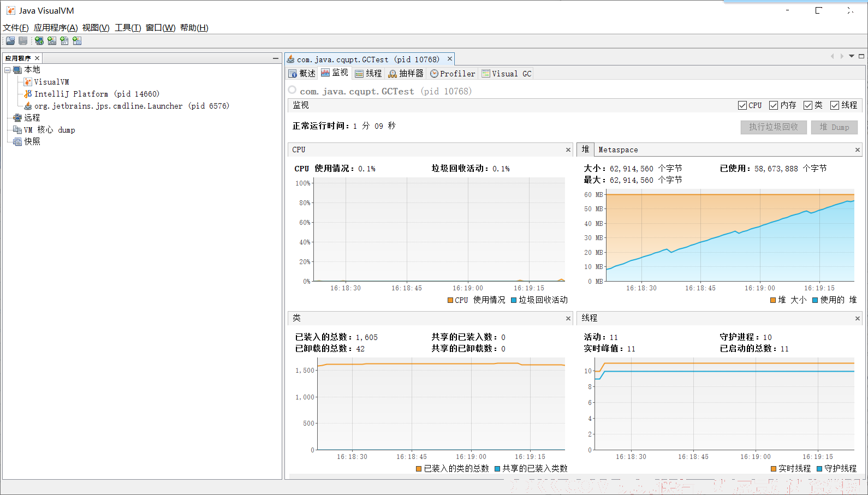Viewport: 868px width, 495px height.
Task: Open the 抽样器 sampler tab
Action: [x=406, y=74]
